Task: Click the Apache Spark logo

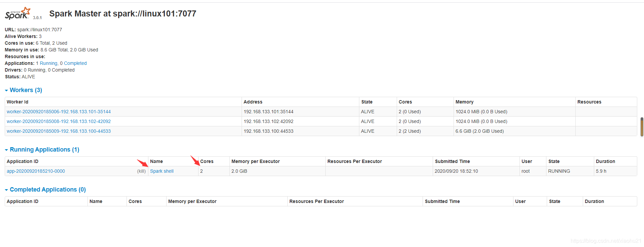Action: 17,13
